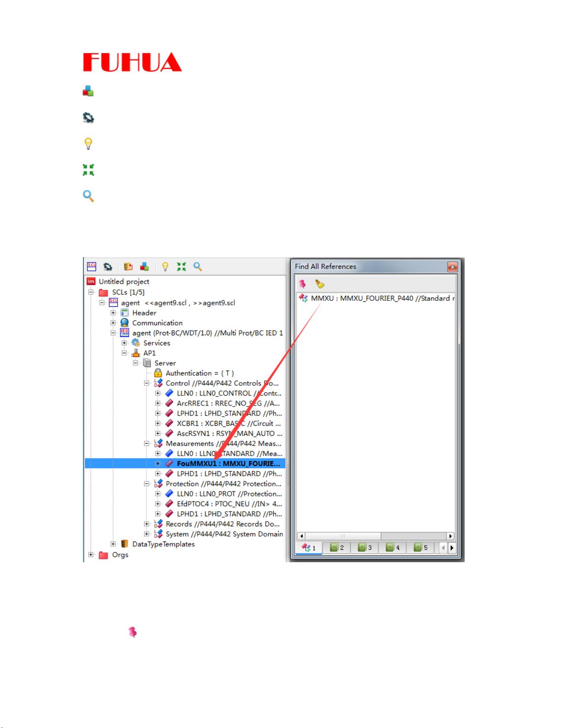Close the Find All References panel
The width and height of the screenshot is (563, 728).
452,267
